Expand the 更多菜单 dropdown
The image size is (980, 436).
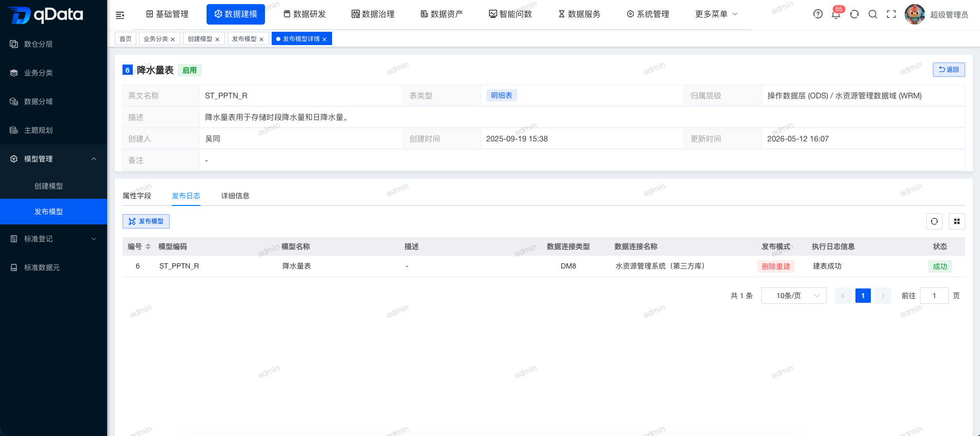coord(716,14)
